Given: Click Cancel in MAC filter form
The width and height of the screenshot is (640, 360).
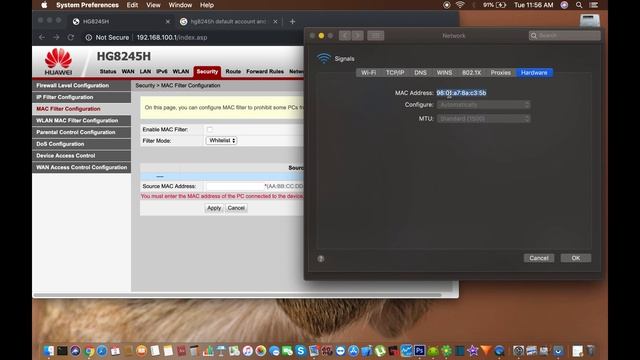Looking at the screenshot, I should (236, 208).
